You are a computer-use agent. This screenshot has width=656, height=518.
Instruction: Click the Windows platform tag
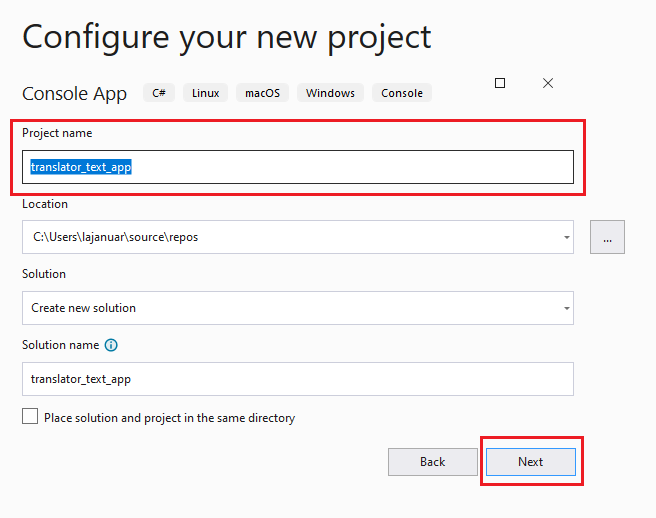(330, 93)
